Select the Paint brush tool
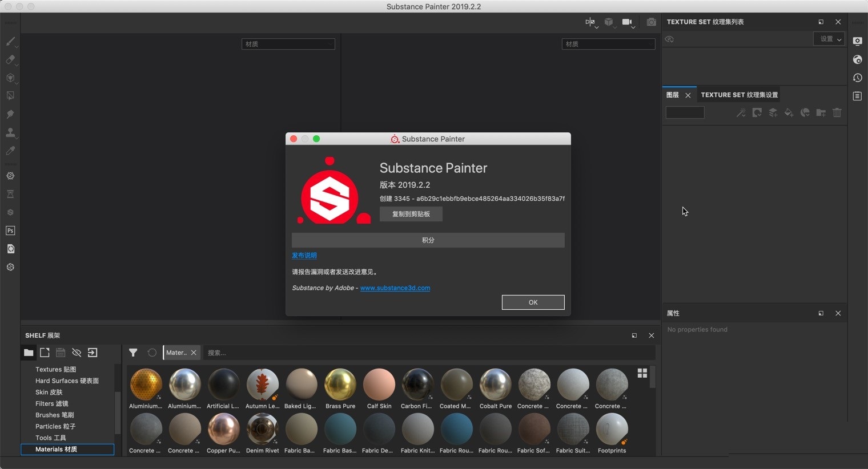This screenshot has width=868, height=469. click(10, 41)
